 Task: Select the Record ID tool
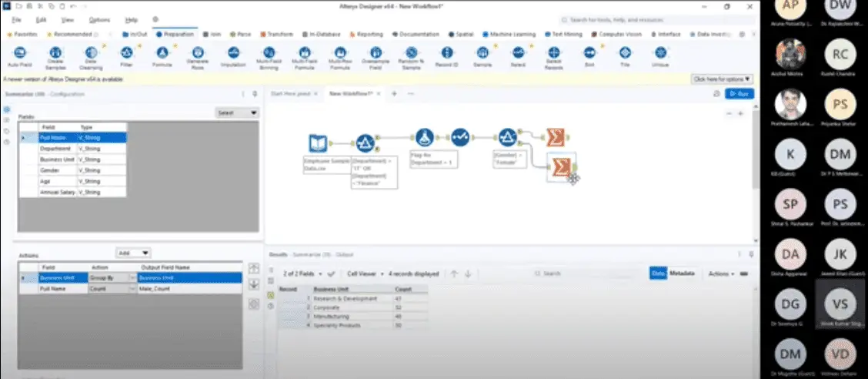click(447, 56)
